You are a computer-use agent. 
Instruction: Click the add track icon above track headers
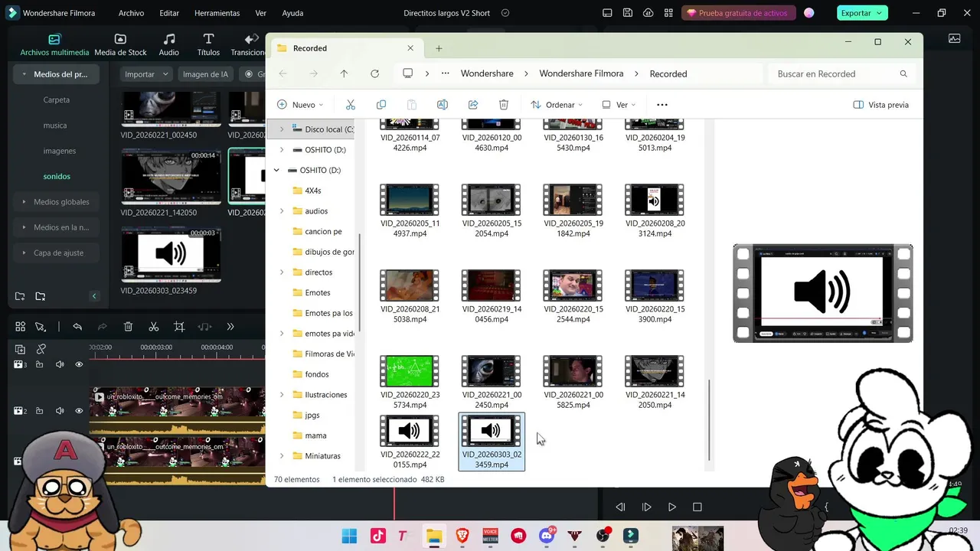click(21, 349)
